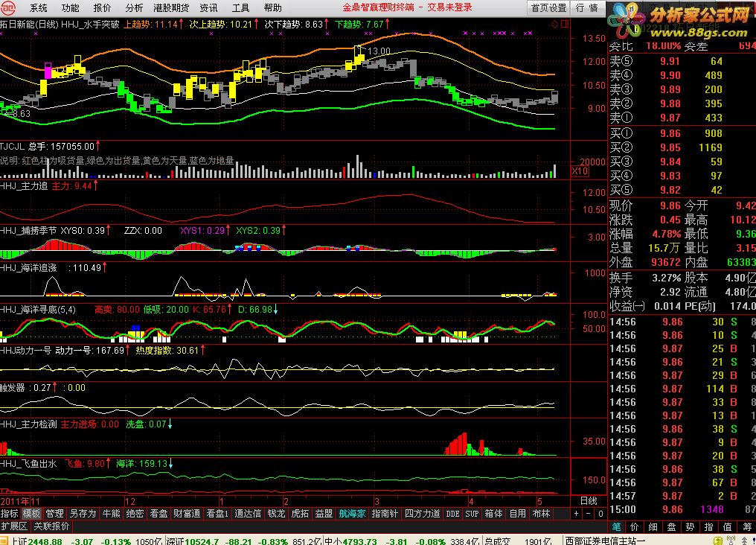The width and height of the screenshot is (756, 545).
Task: Select the 另存为 tab
Action: [83, 514]
